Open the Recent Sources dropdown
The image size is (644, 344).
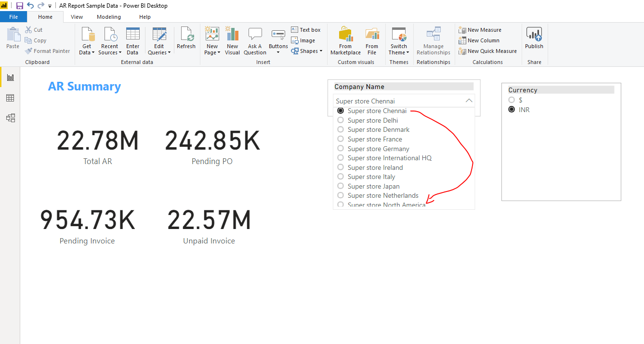[x=110, y=41]
